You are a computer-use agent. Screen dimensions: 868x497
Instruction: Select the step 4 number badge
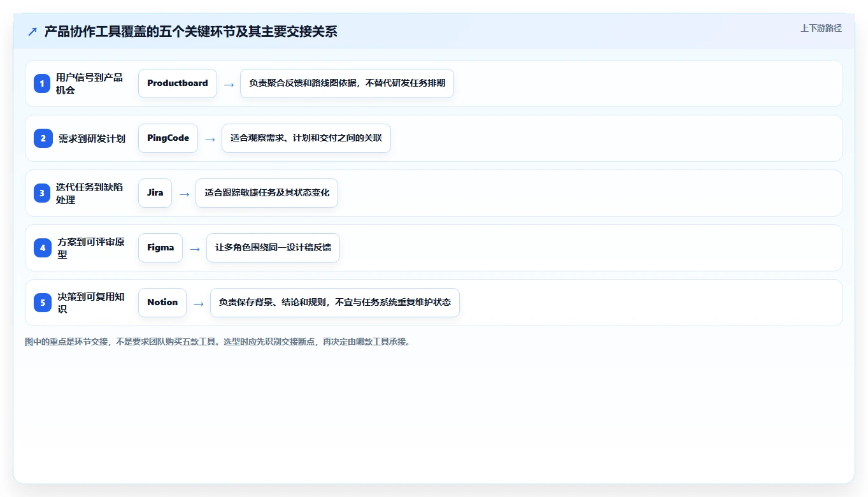(x=42, y=248)
